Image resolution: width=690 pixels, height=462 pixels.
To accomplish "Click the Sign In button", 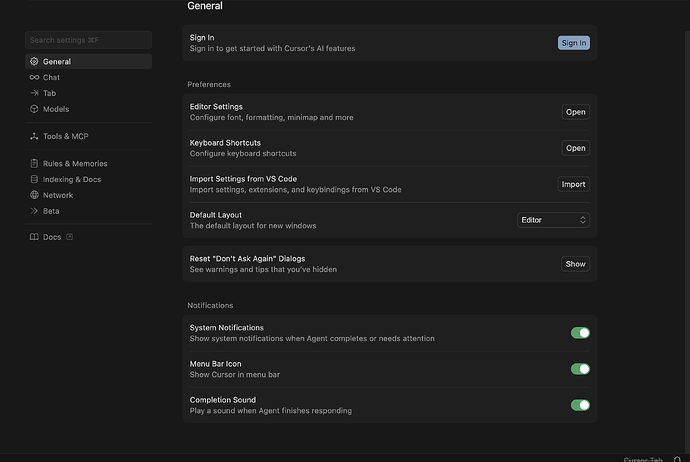I will click(x=573, y=43).
